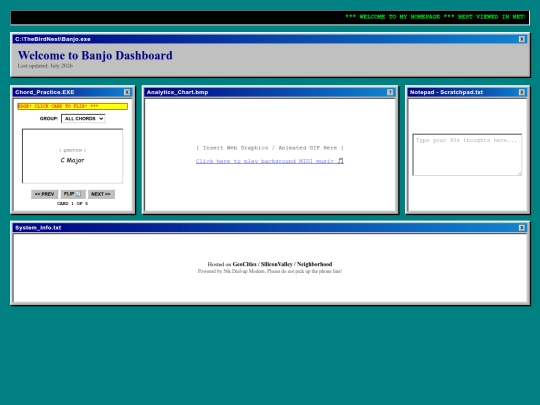540x405 pixels.
Task: Click the GeoCities / SiliconValley / Neighborhood text
Action: pos(282,264)
